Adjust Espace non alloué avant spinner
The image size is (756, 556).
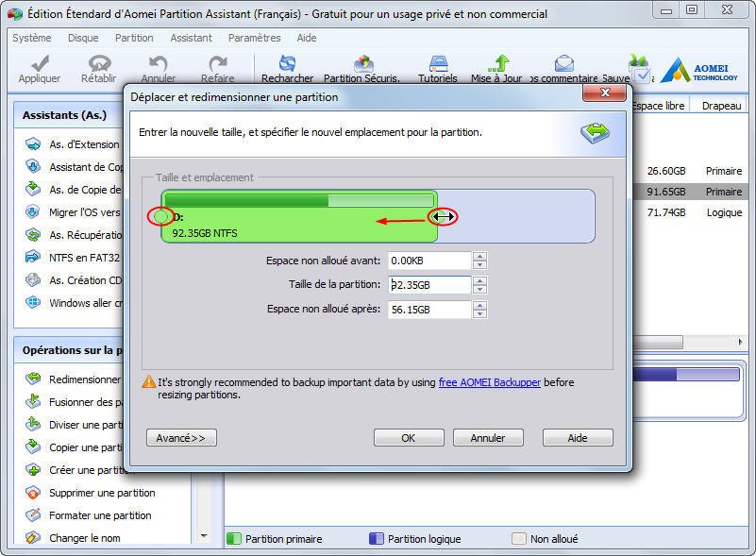click(479, 261)
